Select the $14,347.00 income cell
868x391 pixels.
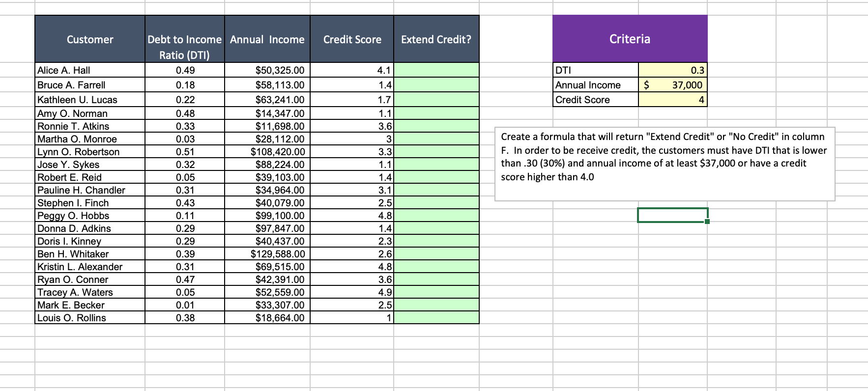[267, 113]
